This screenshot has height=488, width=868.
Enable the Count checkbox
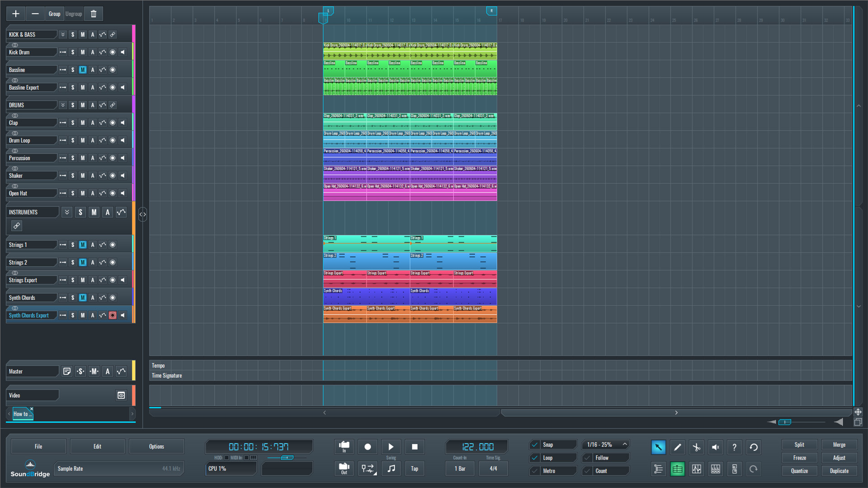587,471
